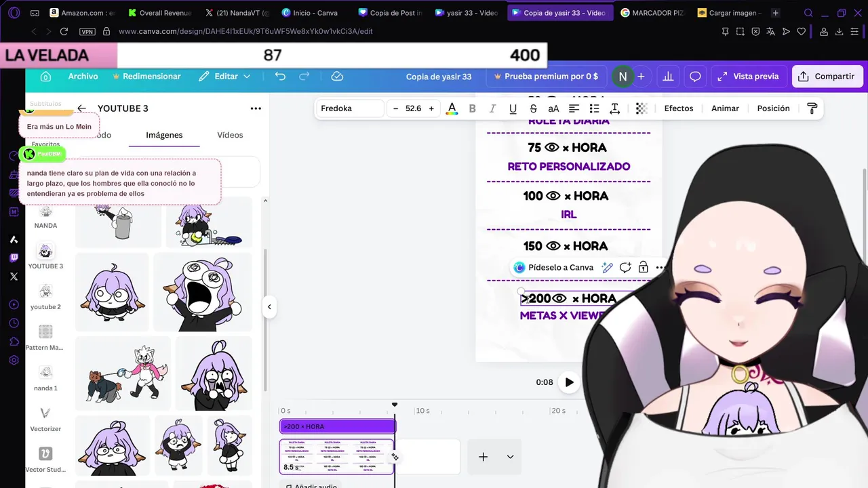
Task: Expand the Editar mode dropdown
Action: tap(224, 77)
